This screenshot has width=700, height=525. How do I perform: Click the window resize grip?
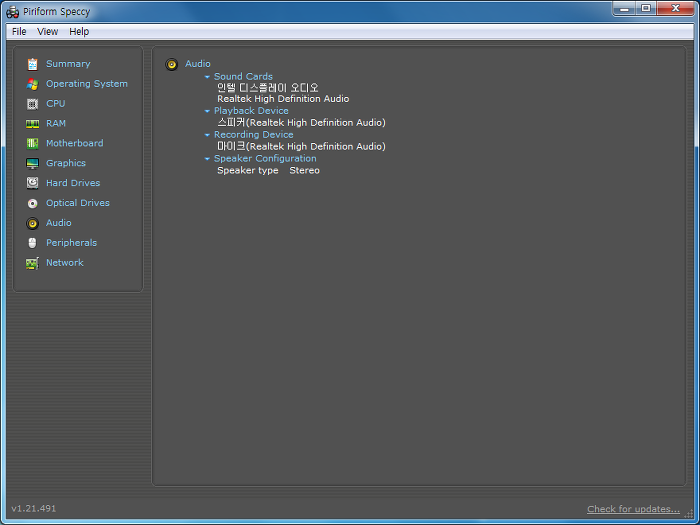click(x=689, y=515)
